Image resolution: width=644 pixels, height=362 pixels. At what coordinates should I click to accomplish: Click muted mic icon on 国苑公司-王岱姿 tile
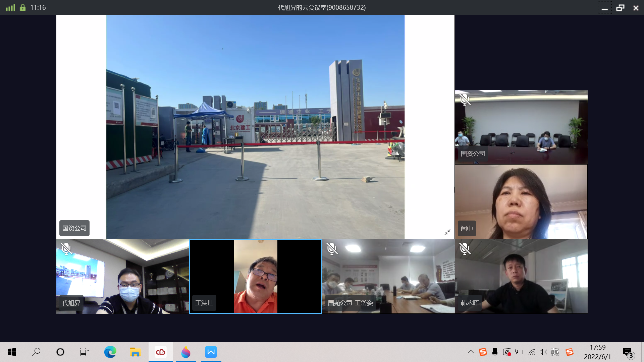332,249
